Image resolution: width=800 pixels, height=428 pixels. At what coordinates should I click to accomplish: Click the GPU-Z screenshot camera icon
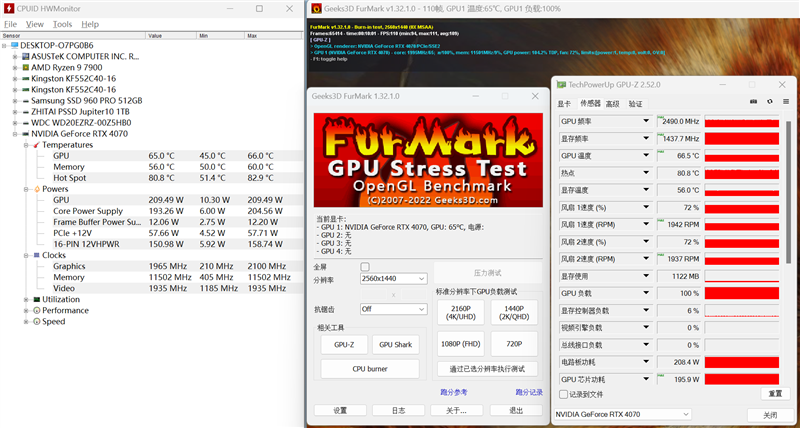click(x=754, y=102)
